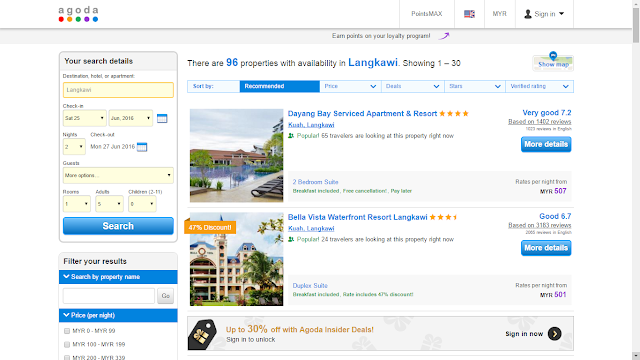Click the scrollbar down arrow
This screenshot has height=360, width=640.
coord(636,356)
